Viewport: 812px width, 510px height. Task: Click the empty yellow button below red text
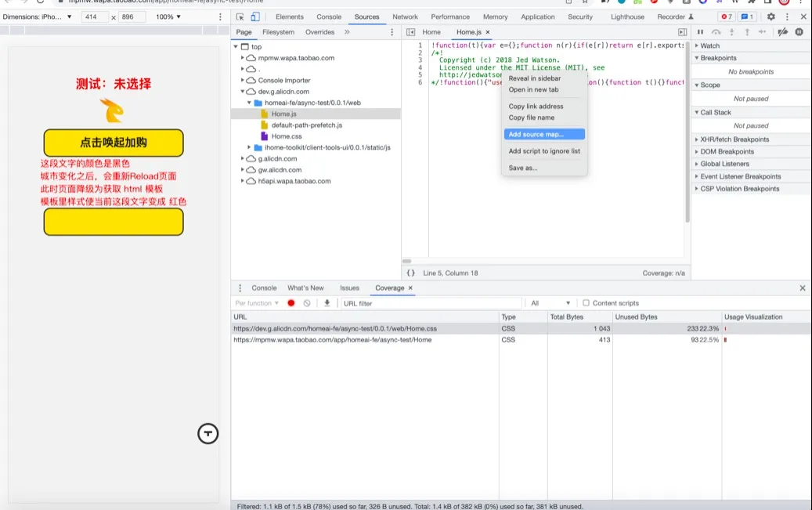[114, 222]
